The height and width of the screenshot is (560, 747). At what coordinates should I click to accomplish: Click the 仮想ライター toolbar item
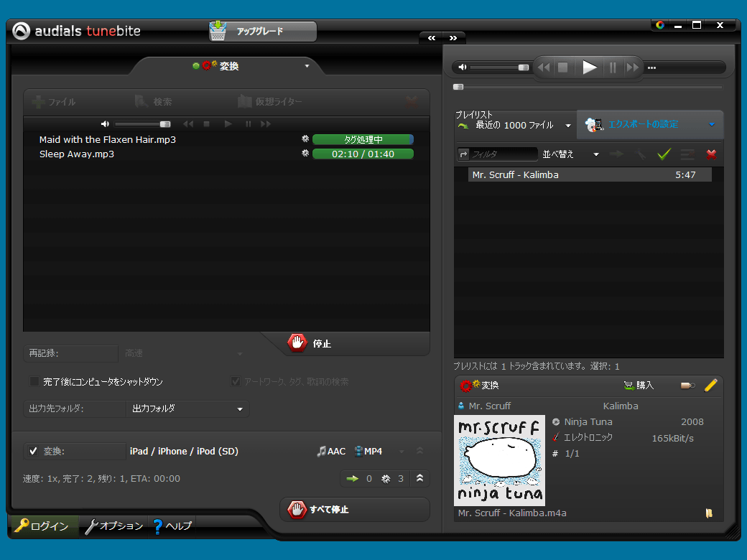pos(269,101)
